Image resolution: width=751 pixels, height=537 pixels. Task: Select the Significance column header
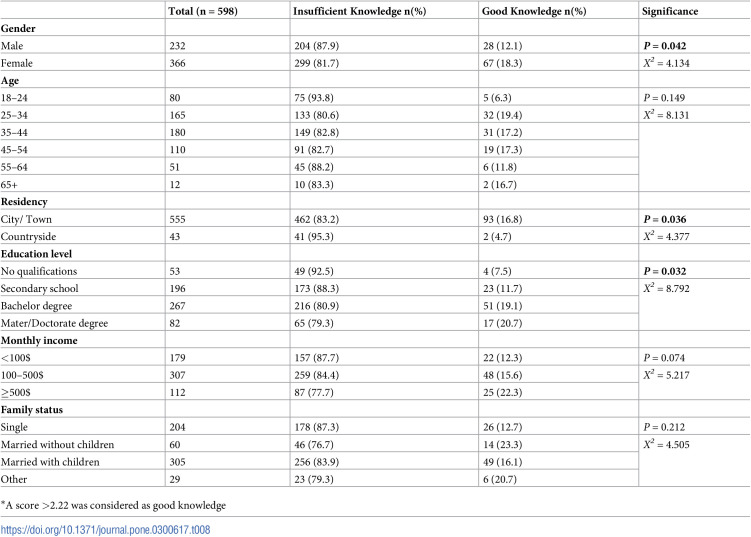tap(670, 11)
